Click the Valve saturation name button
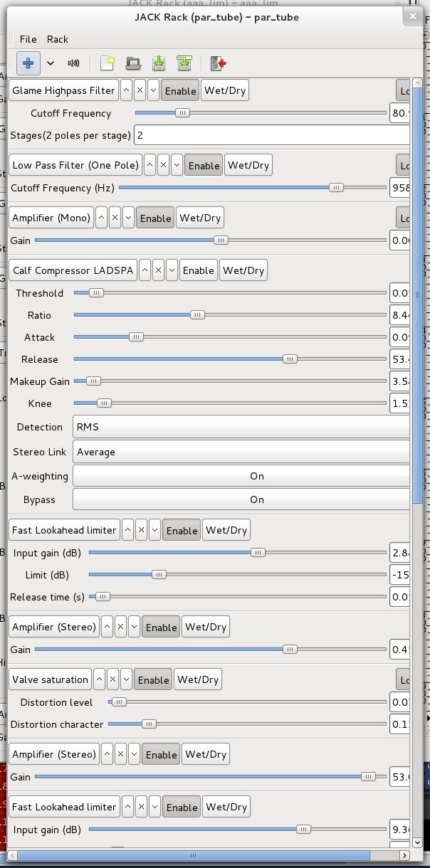 click(51, 679)
